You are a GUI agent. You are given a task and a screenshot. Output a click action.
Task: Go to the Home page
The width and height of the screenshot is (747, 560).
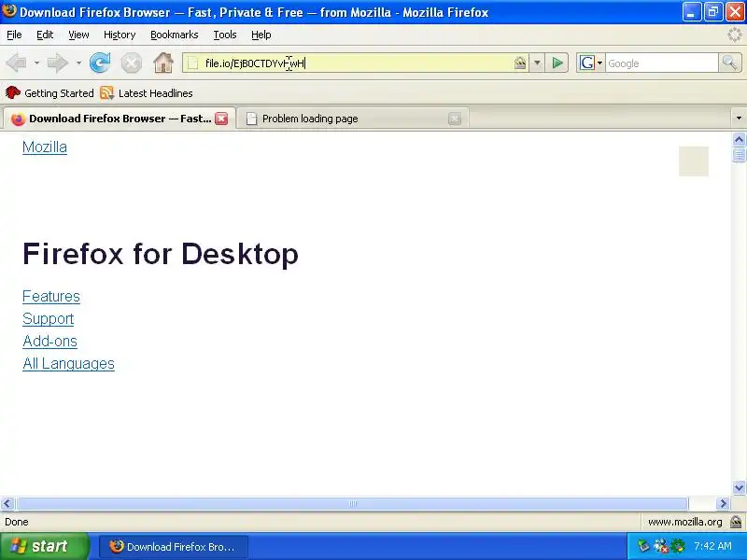162,63
